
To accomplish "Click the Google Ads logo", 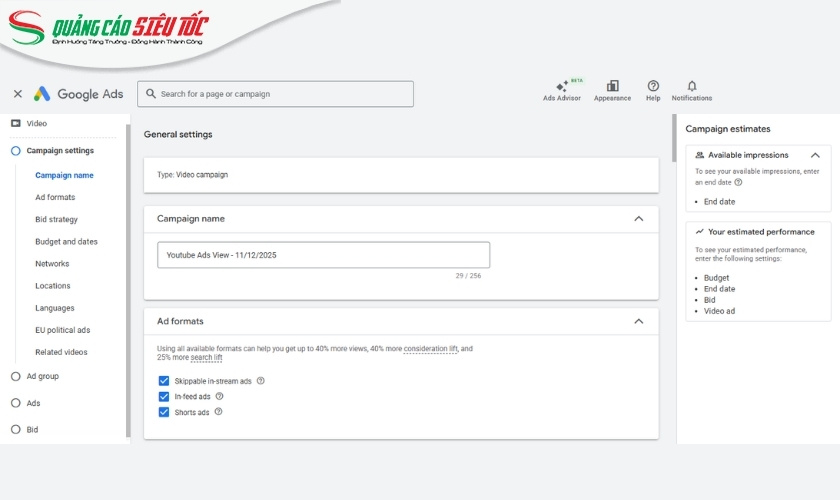I will (79, 94).
